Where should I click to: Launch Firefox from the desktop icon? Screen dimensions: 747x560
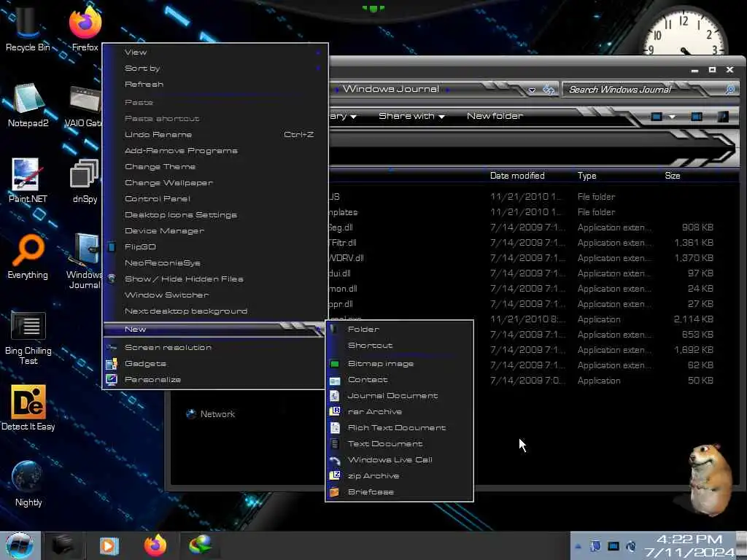(85, 28)
